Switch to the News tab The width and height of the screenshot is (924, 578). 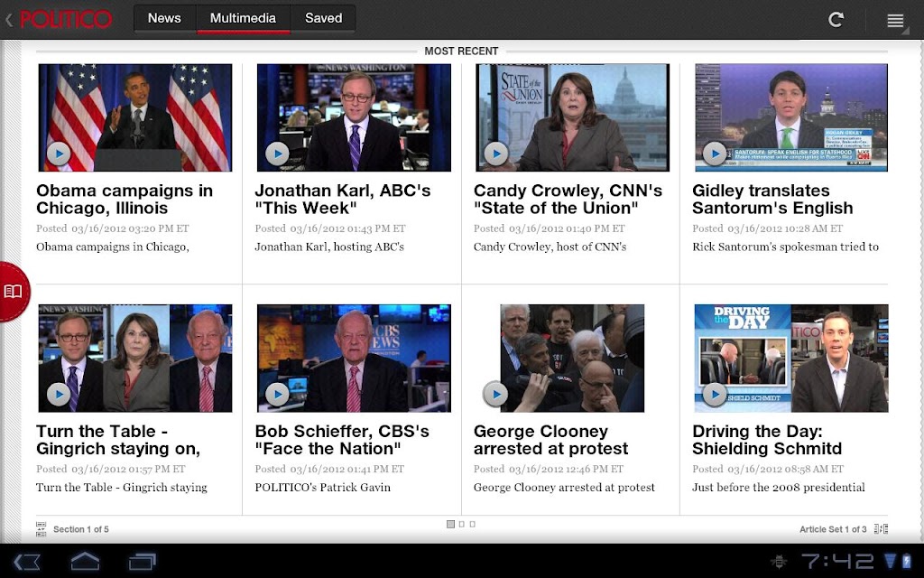click(x=164, y=18)
